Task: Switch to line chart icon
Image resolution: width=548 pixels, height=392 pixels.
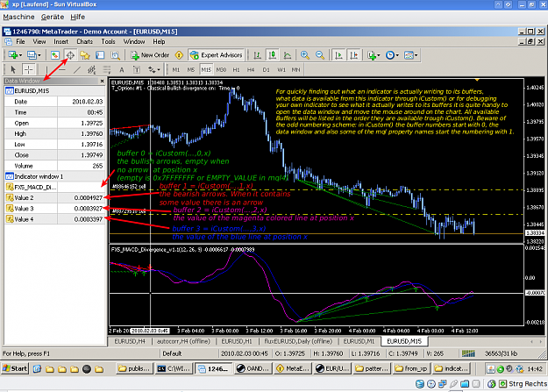Action: point(288,55)
